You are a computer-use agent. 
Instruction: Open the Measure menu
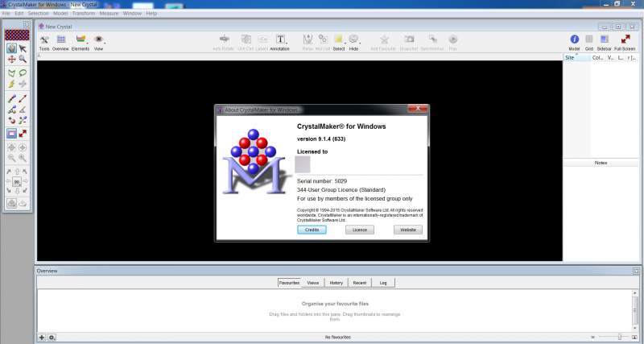tap(109, 14)
